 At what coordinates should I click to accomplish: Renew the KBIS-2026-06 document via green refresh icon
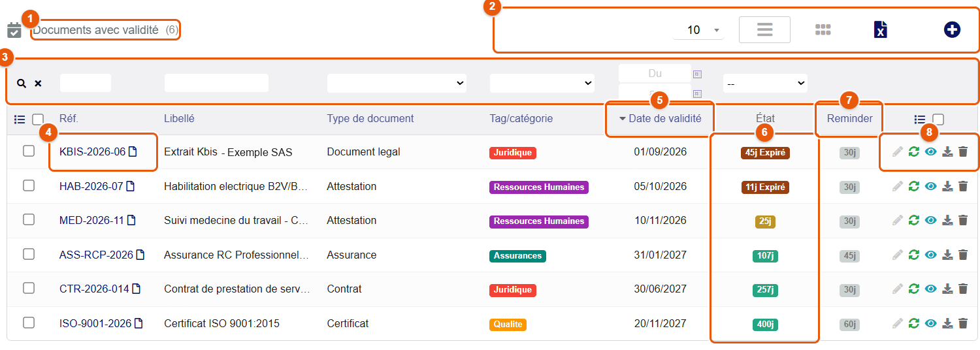tap(914, 151)
